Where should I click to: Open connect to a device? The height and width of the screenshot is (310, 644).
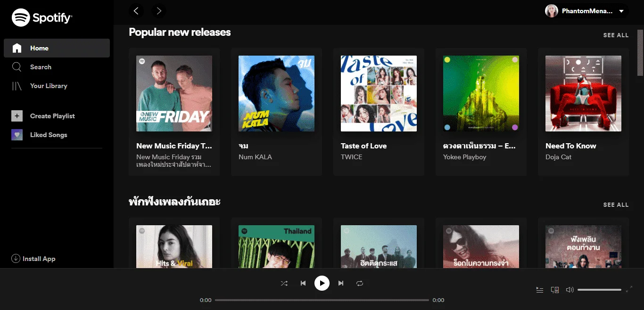tap(555, 290)
